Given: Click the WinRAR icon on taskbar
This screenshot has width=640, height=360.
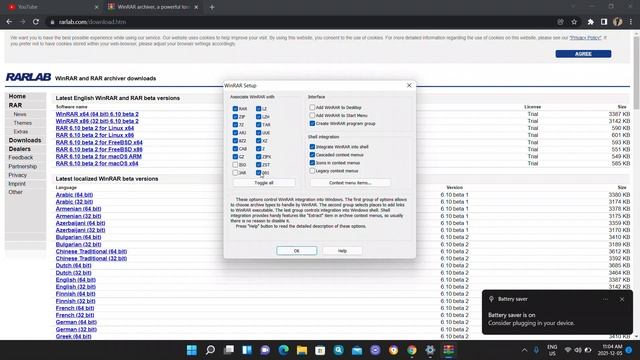Looking at the screenshot, I should (x=449, y=350).
